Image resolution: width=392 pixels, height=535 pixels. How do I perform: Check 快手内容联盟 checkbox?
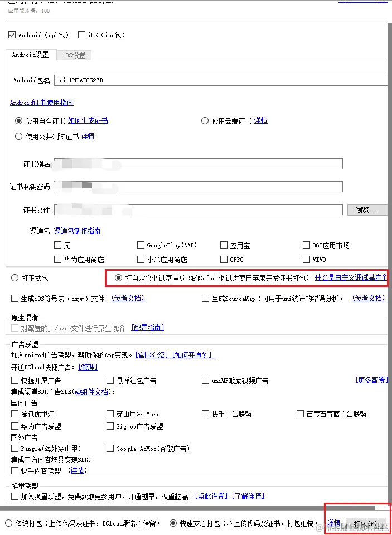[14, 471]
